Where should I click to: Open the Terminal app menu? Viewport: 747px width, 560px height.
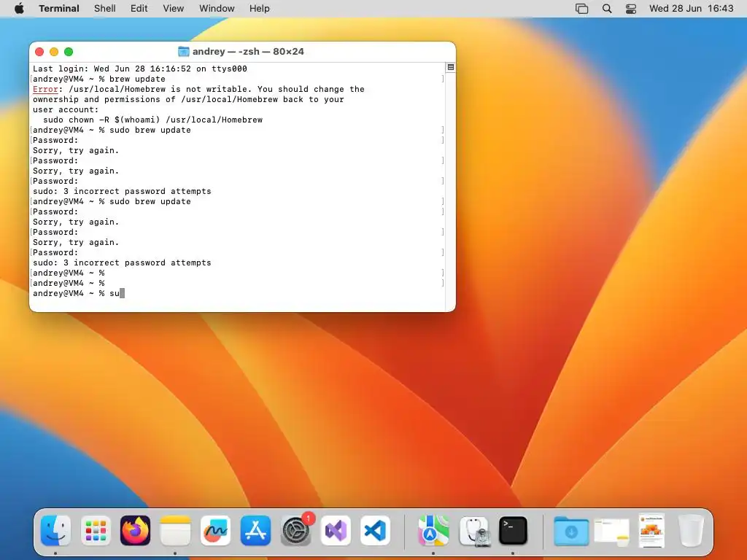(x=59, y=9)
